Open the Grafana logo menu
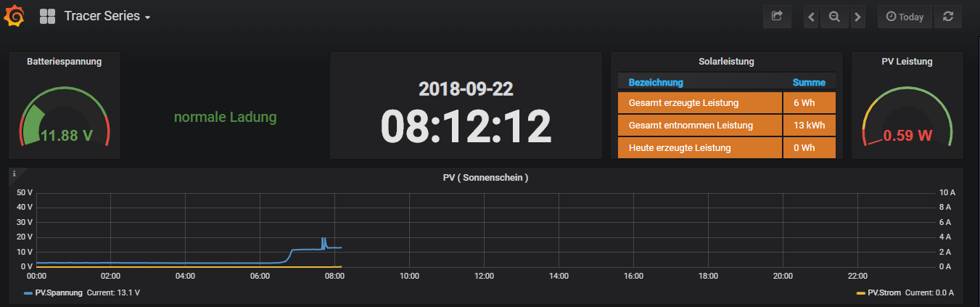 [x=15, y=16]
